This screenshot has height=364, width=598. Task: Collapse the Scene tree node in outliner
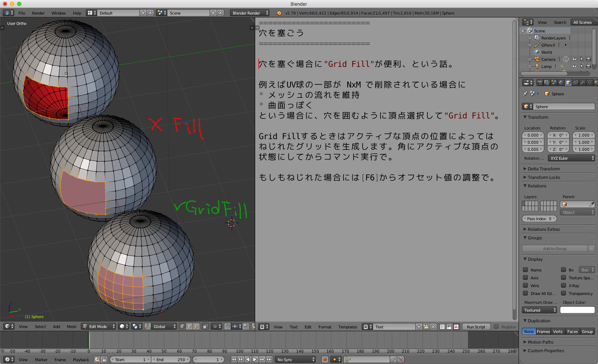pyautogui.click(x=523, y=31)
